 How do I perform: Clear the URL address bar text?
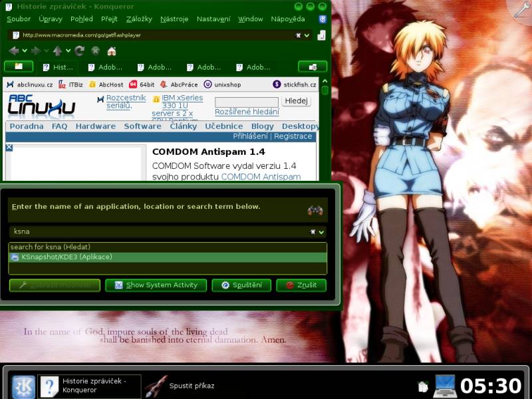click(x=299, y=35)
